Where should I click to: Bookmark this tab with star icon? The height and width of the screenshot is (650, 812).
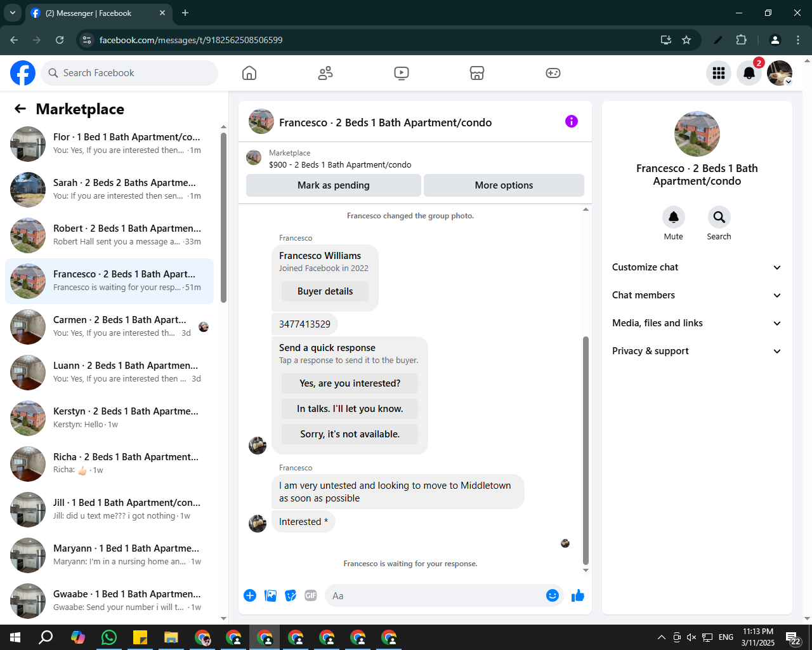click(686, 40)
